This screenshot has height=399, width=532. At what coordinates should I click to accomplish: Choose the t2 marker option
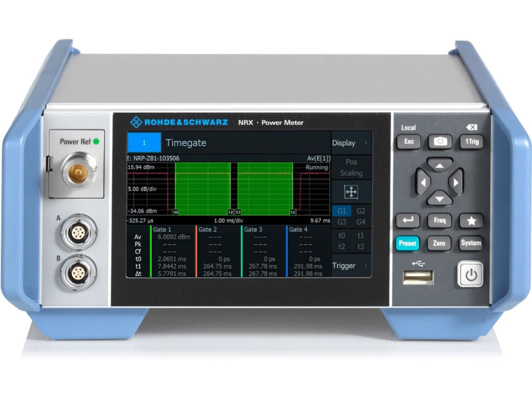[x=342, y=246]
